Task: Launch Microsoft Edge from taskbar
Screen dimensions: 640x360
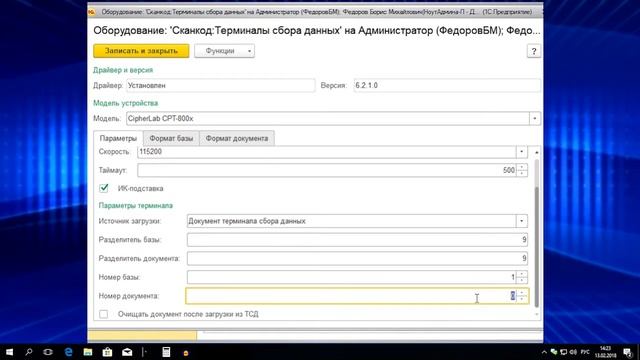Action: tap(68, 352)
